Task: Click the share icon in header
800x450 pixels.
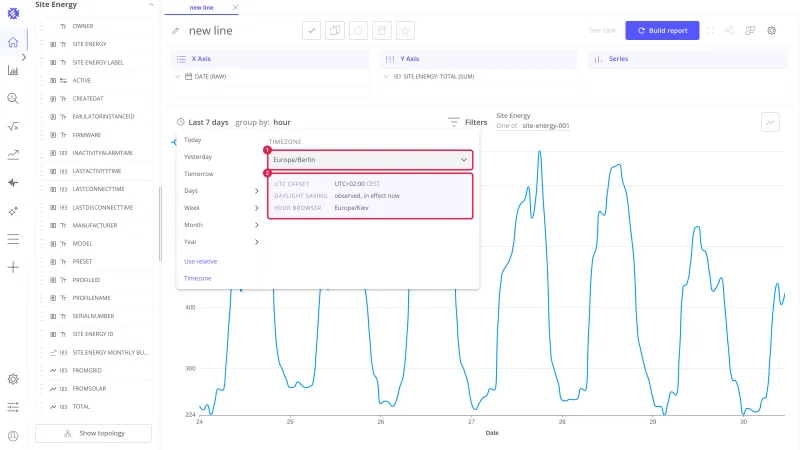Action: click(730, 31)
